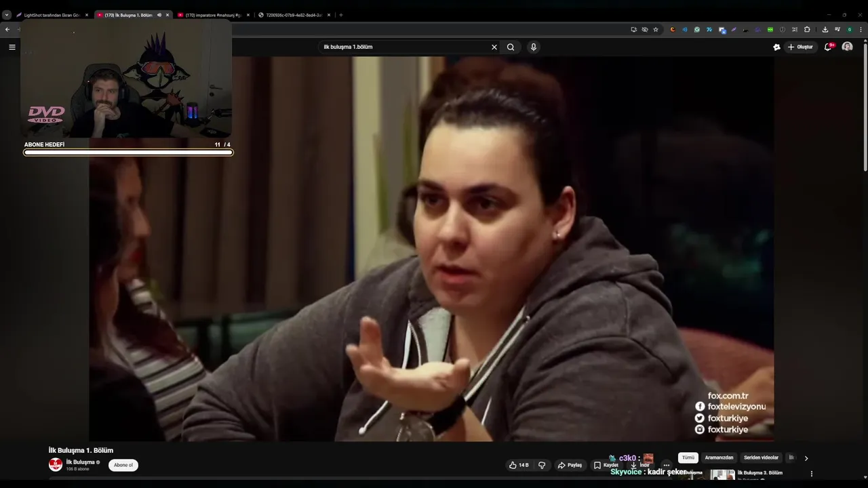Select the Aramanızdan filter chip
Screen dimensions: 868x488
719,457
